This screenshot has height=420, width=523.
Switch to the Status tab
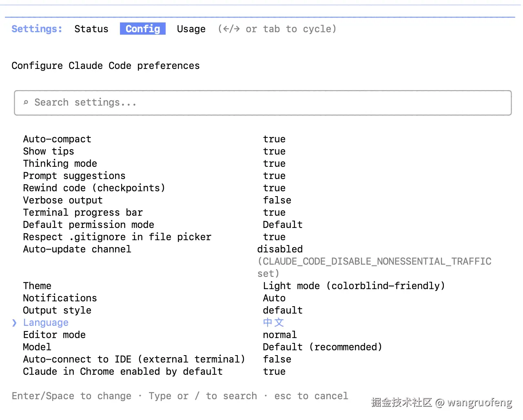91,29
